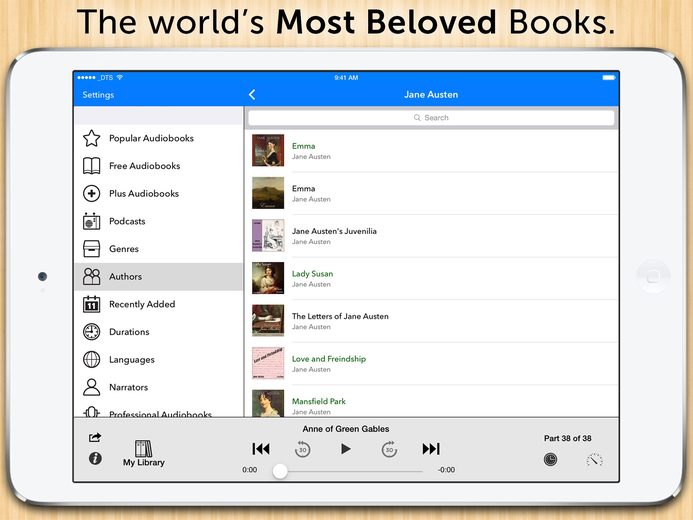Skip to previous track
This screenshot has width=693, height=520.
[x=261, y=449]
